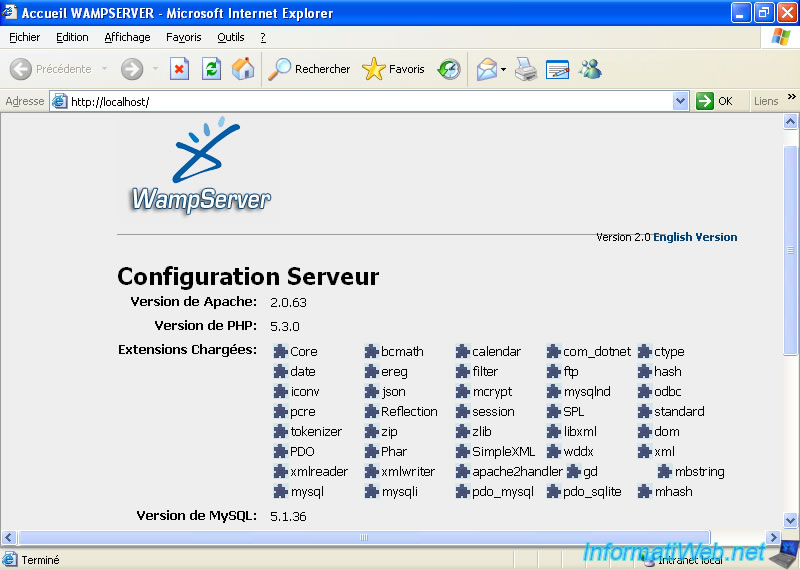800x570 pixels.
Task: Click the com_dotnet extension puzzle icon
Action: point(554,351)
